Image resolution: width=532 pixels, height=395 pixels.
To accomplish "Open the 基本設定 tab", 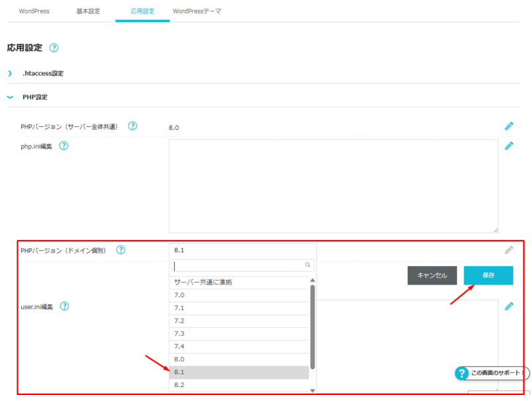I will coord(88,11).
